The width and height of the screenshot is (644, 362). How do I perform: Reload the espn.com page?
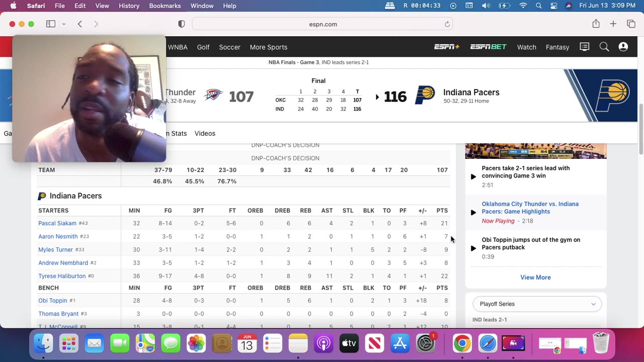[x=447, y=24]
